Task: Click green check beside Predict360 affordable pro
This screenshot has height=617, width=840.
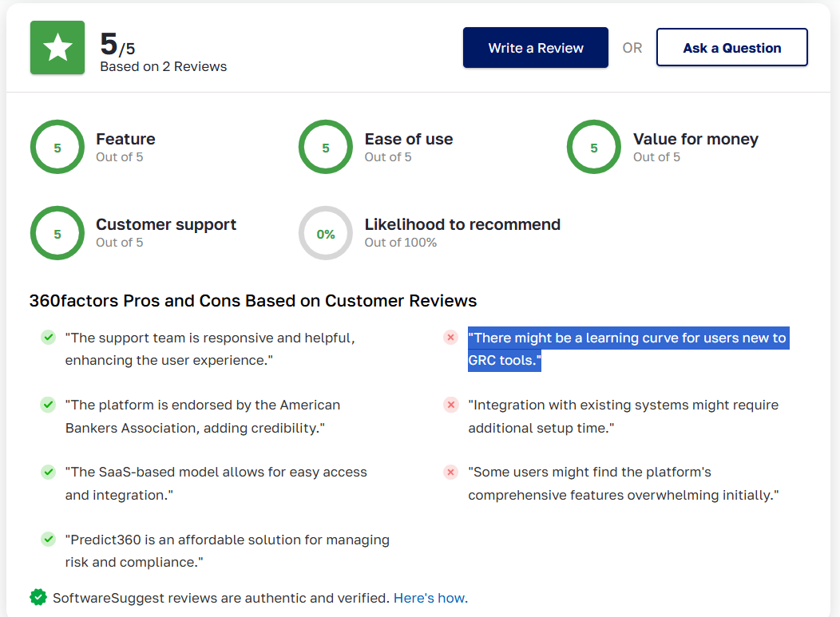Action: [x=48, y=539]
